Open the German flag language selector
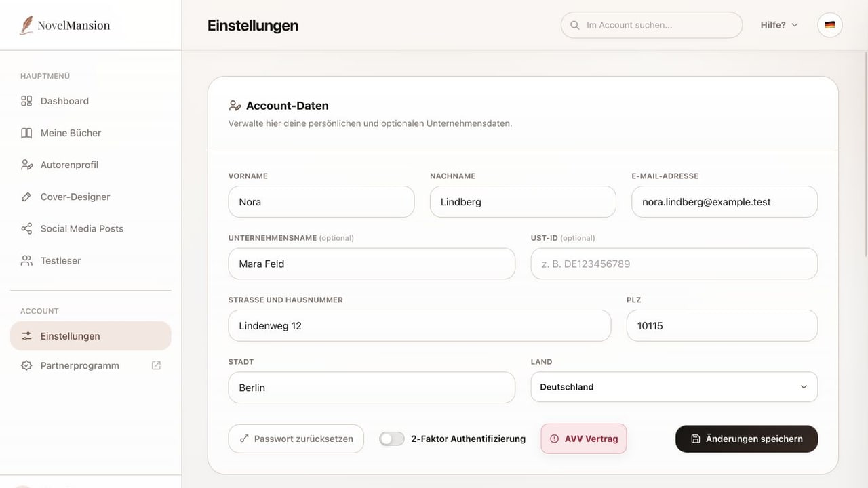 (830, 25)
